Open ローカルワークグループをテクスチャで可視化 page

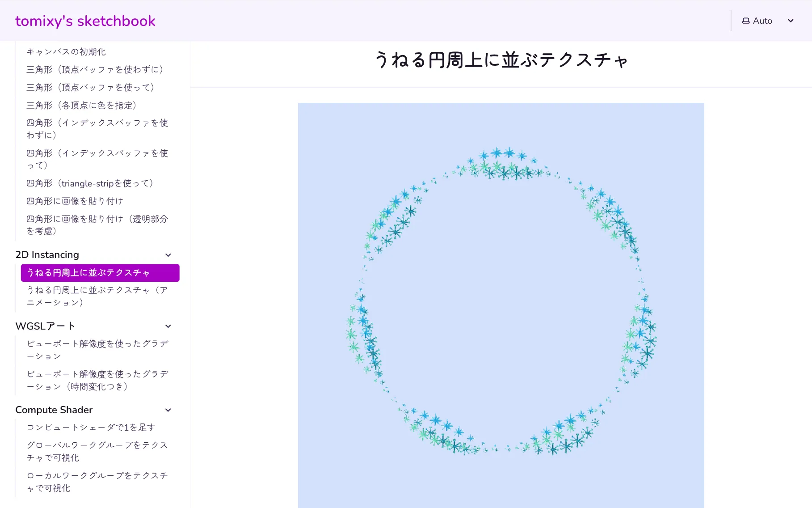(97, 482)
